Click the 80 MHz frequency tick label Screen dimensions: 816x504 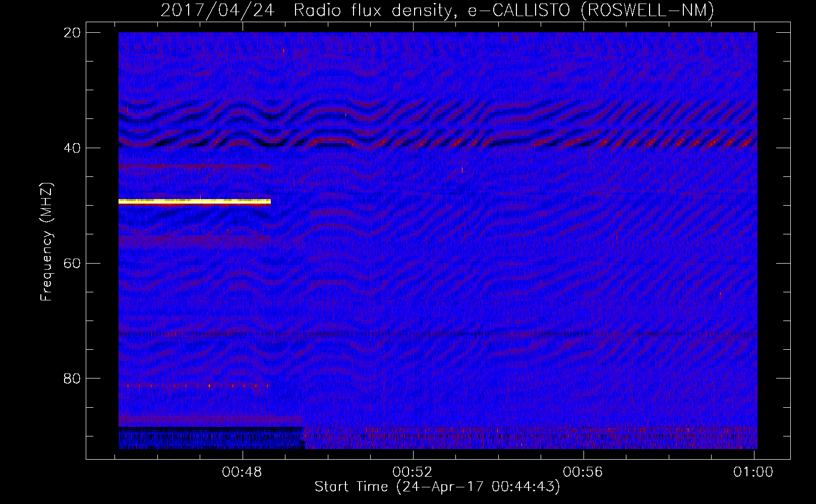(x=72, y=379)
